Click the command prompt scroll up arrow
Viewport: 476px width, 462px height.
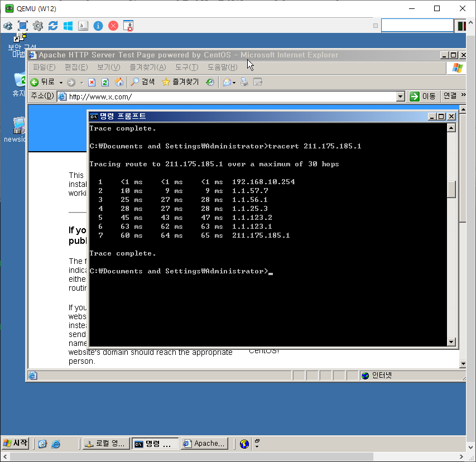tap(451, 128)
